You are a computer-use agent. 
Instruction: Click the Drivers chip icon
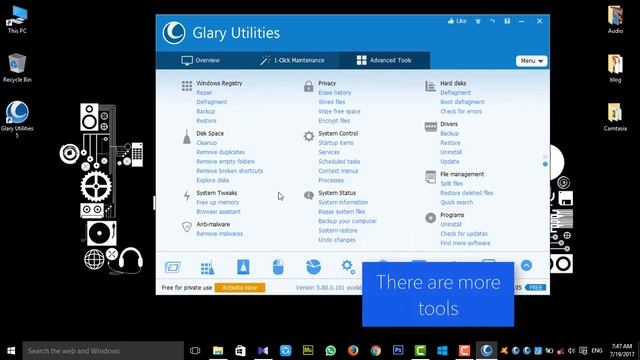pyautogui.click(x=431, y=127)
